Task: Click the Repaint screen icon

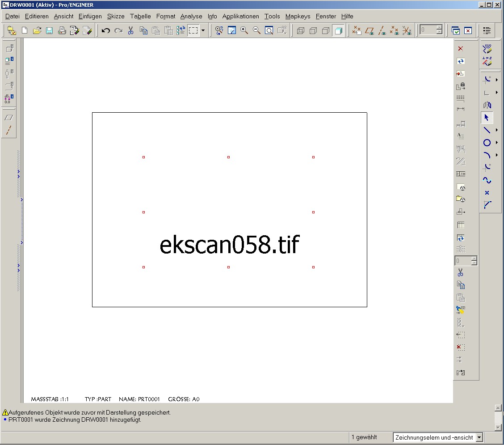Action: [x=232, y=30]
